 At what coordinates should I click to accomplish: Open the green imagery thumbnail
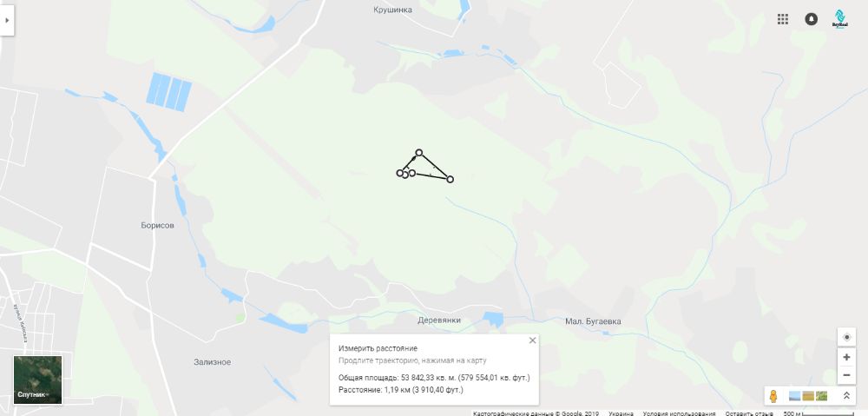(x=822, y=396)
